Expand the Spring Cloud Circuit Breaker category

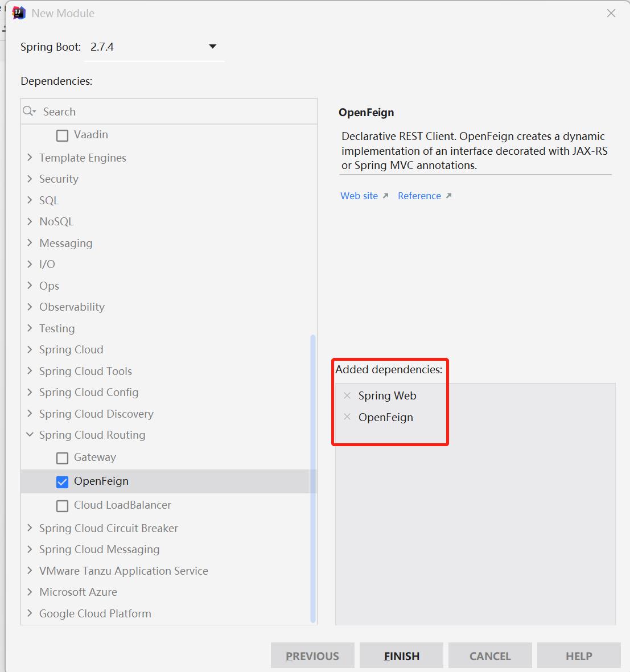tap(30, 528)
